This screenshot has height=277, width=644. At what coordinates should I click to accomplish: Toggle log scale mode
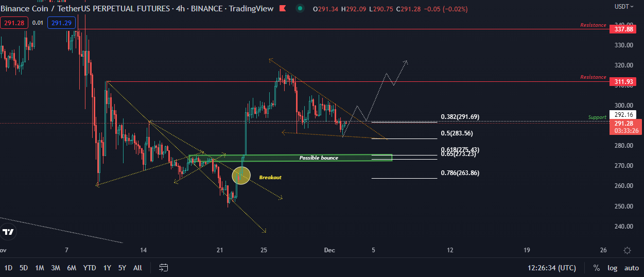[612, 268]
